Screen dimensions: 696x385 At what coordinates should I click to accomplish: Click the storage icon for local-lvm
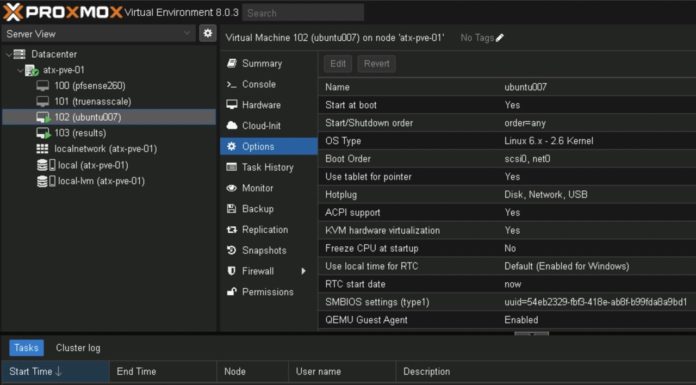click(46, 181)
